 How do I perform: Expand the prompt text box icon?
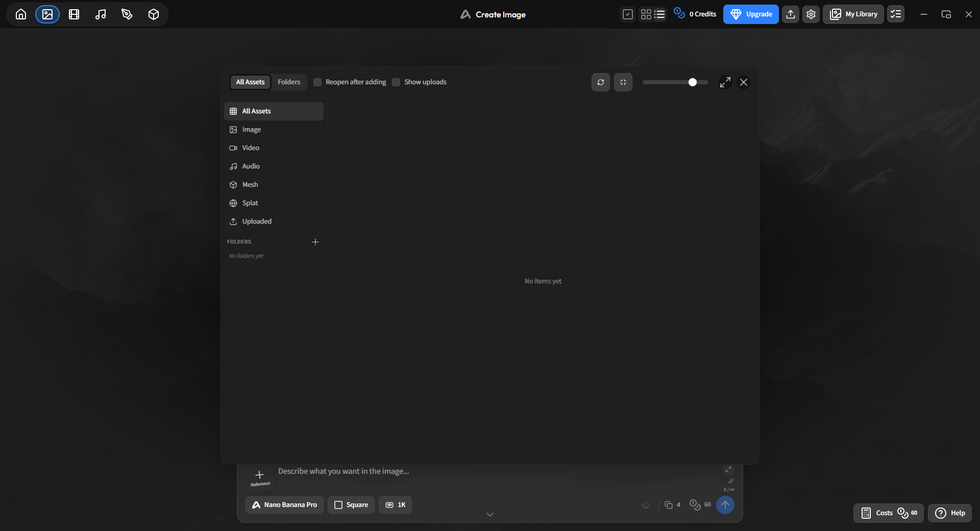[x=728, y=470]
